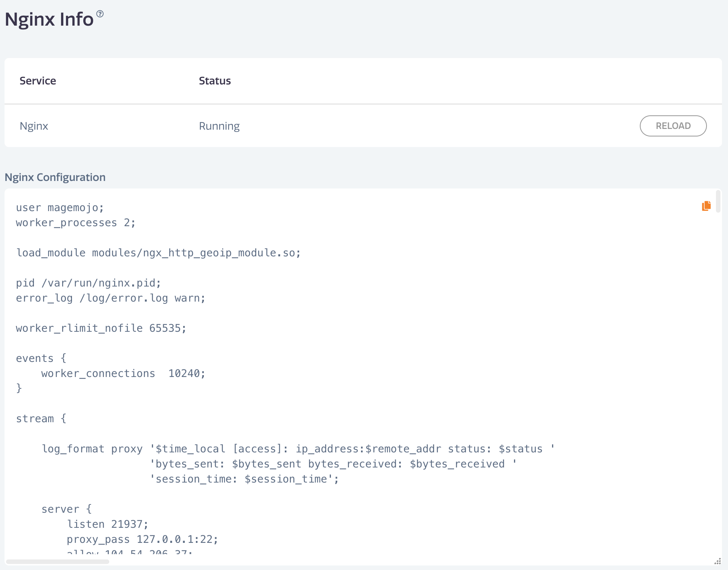Viewport: 728px width, 570px height.
Task: Click the 'proxy_pass 127.0.0.1:22;' line
Action: click(142, 539)
